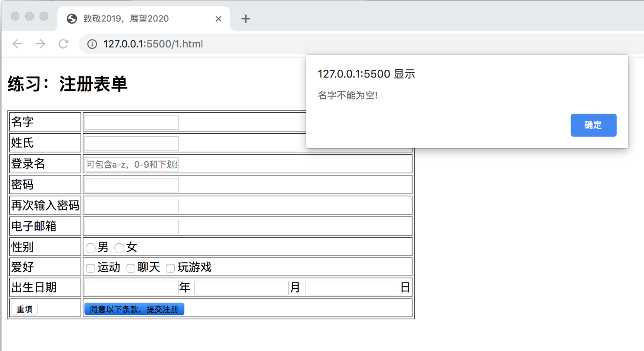Click the 爱好 label cell
Screen dimensions: 644x351
[x=45, y=267]
